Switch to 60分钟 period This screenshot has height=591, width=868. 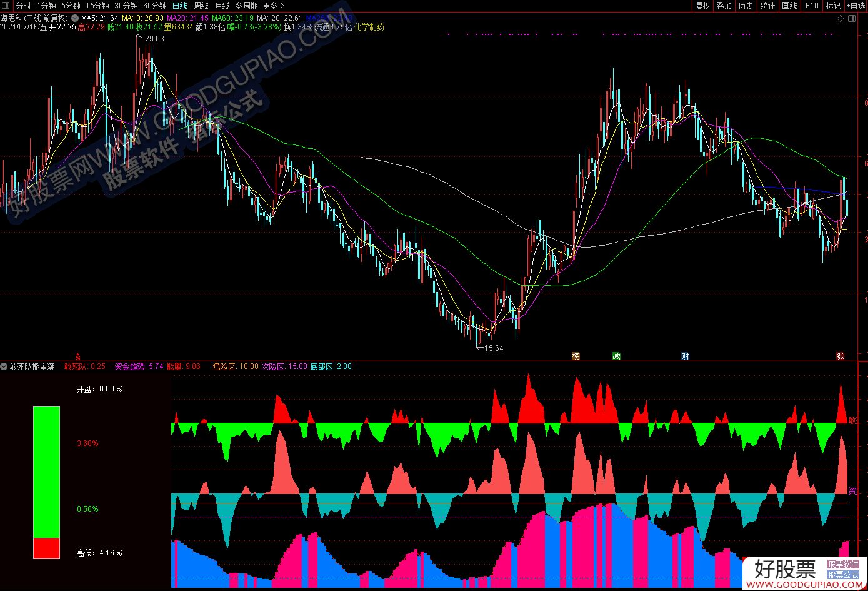click(x=154, y=6)
